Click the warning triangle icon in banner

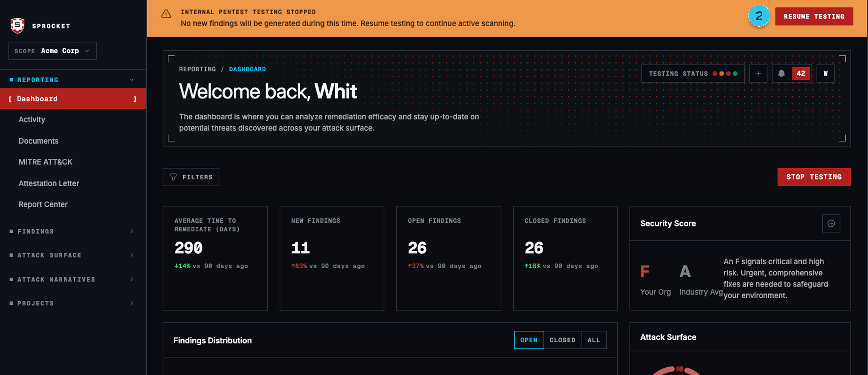click(166, 14)
